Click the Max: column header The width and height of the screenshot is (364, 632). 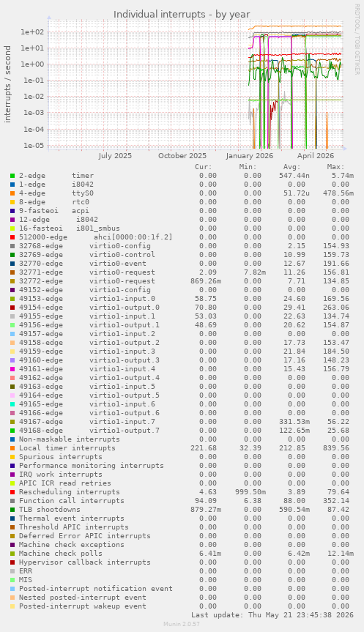[x=335, y=167]
